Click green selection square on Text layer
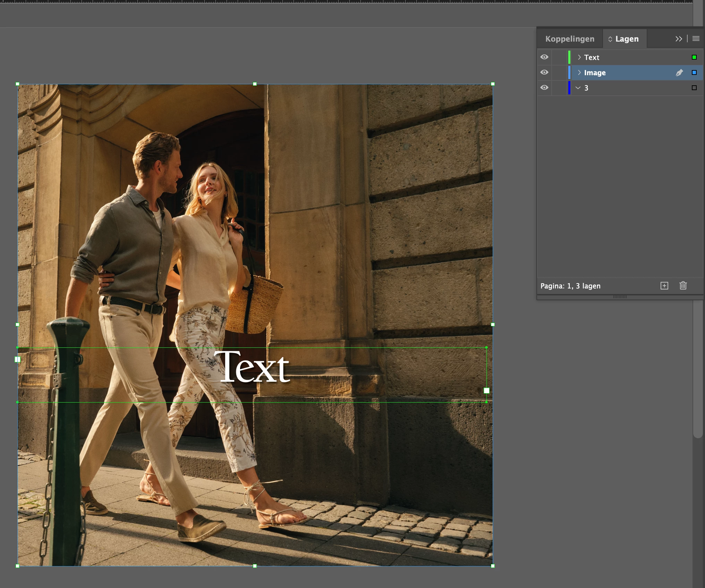 694,57
